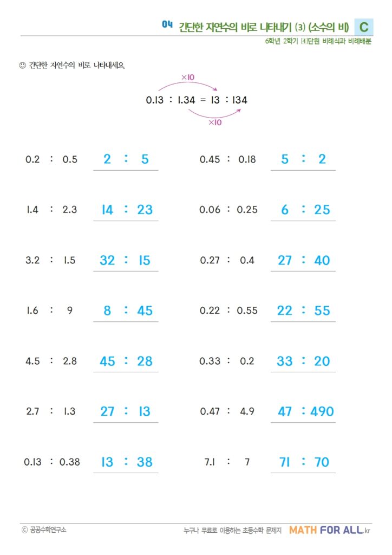Click the answer 71 : 70

tap(303, 462)
